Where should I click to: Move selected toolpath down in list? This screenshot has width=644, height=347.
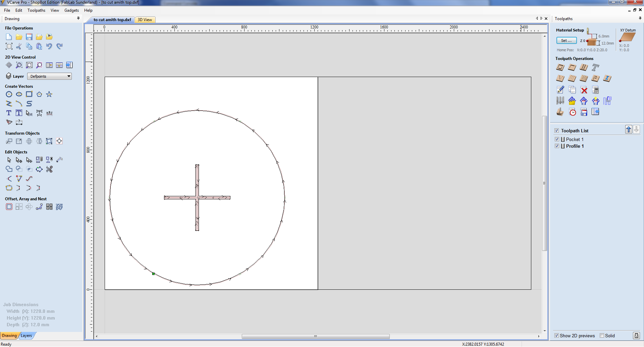(x=636, y=130)
